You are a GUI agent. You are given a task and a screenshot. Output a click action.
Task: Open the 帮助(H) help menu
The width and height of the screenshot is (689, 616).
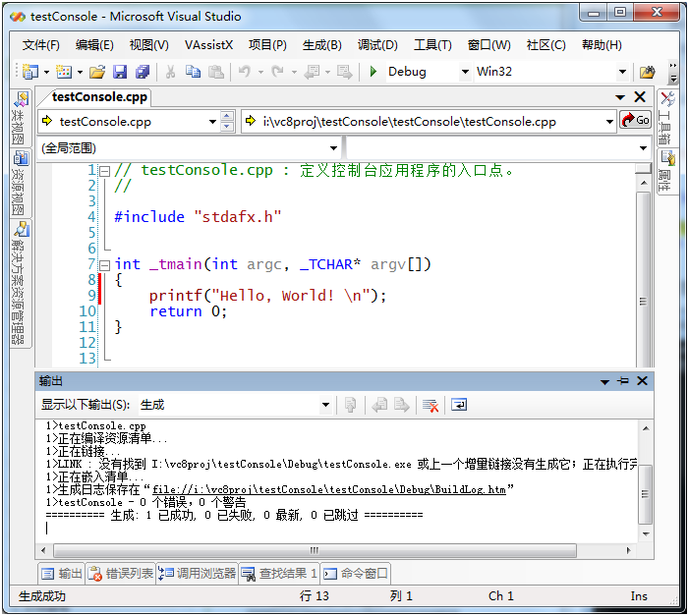[602, 45]
